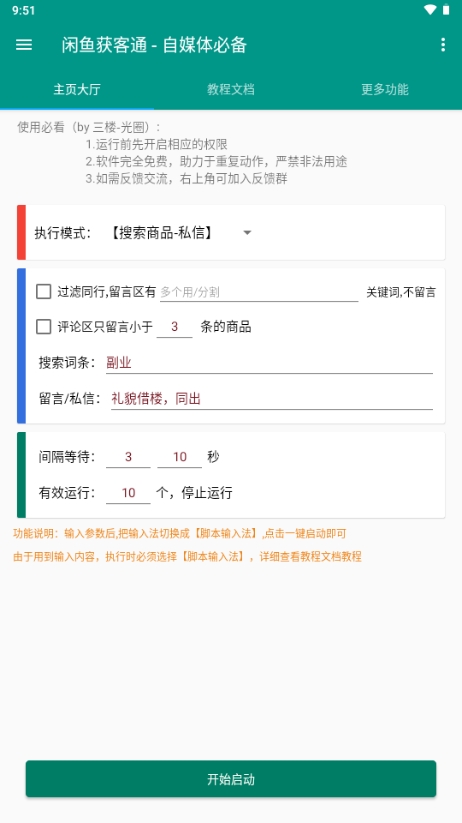Focus the 搜索词条 field containing 副业

coord(269,363)
